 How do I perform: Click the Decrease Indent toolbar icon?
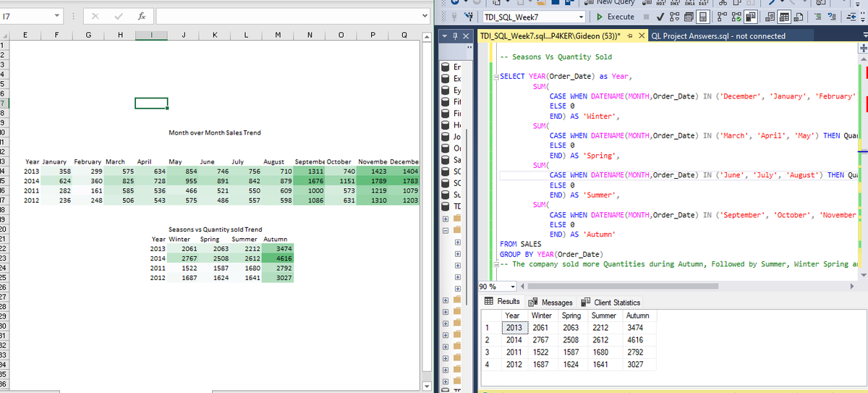pos(851,17)
